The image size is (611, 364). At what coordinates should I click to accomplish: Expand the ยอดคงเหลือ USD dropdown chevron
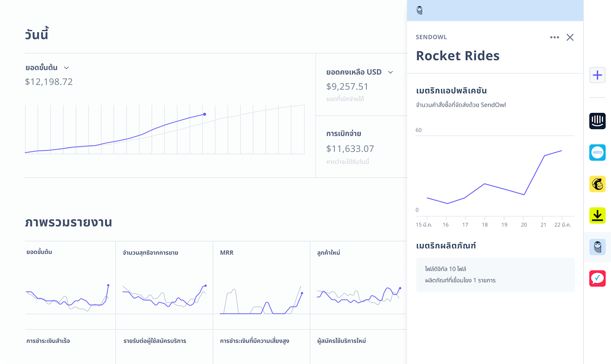tap(390, 72)
